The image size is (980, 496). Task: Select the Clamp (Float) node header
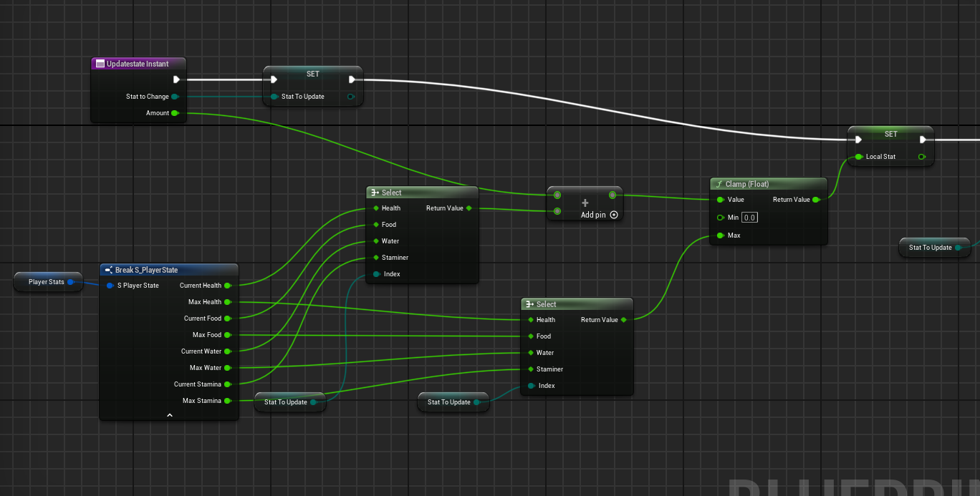(x=769, y=184)
